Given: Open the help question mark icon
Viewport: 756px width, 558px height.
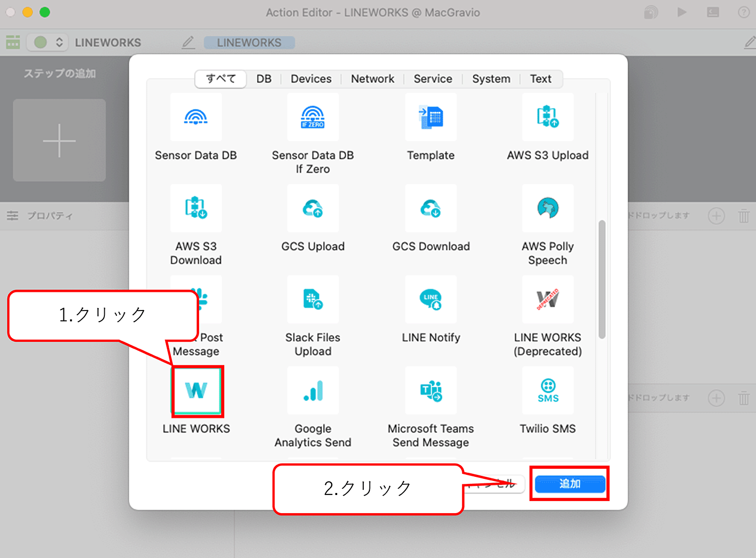Looking at the screenshot, I should coord(743,12).
